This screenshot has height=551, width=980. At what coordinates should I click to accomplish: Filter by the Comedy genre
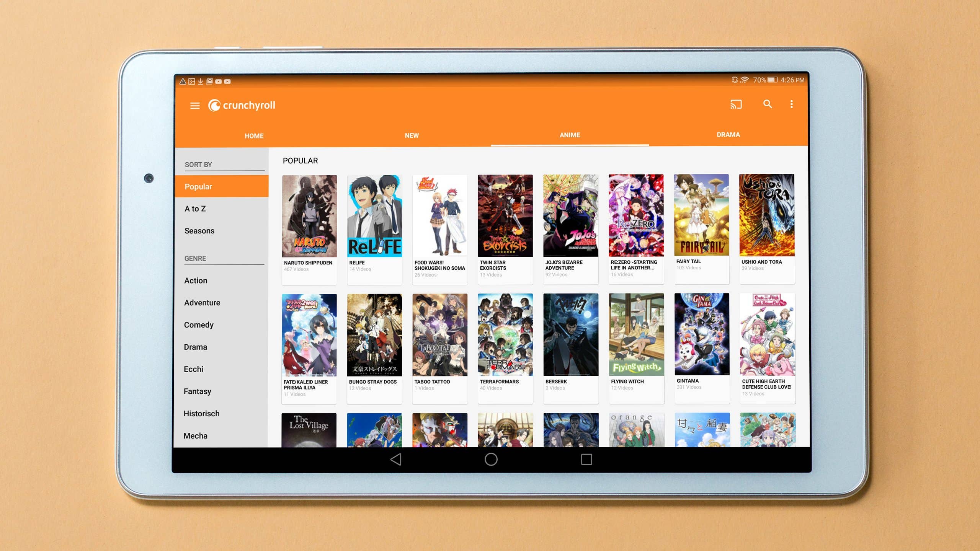pyautogui.click(x=199, y=325)
